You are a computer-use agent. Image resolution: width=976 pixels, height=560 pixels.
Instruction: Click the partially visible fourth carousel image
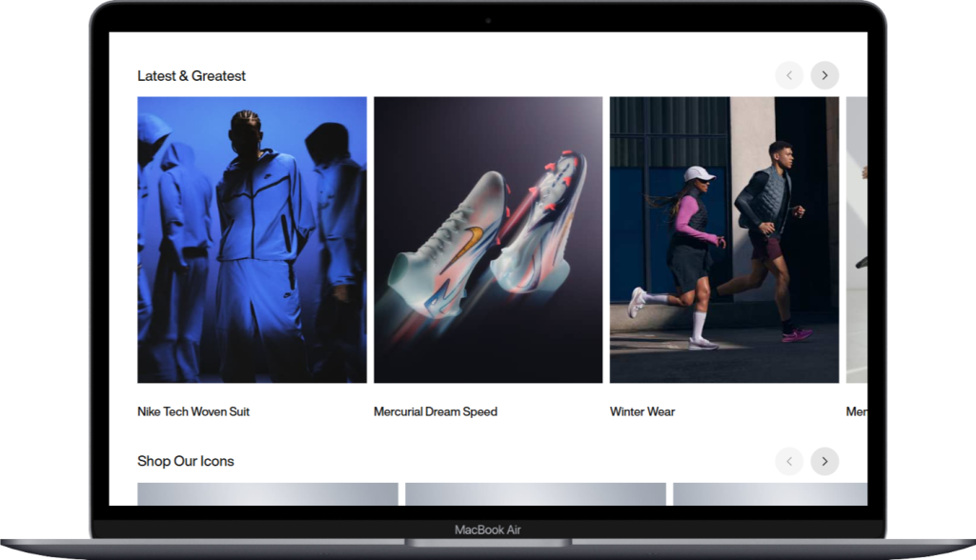[857, 240]
